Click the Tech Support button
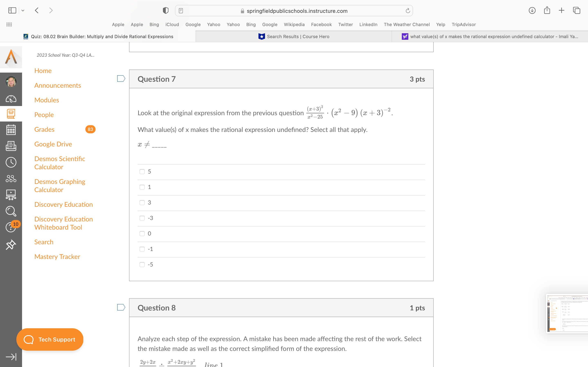Image resolution: width=588 pixels, height=367 pixels. click(x=50, y=339)
